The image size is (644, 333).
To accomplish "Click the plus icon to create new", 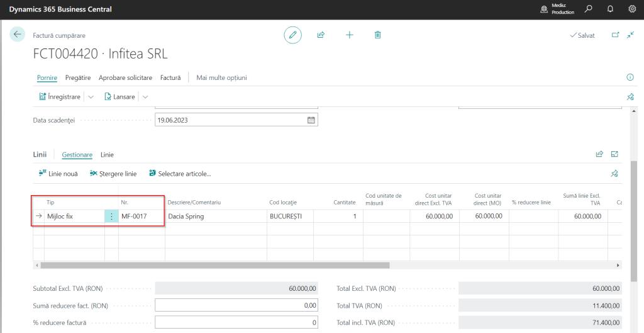I will click(x=350, y=35).
